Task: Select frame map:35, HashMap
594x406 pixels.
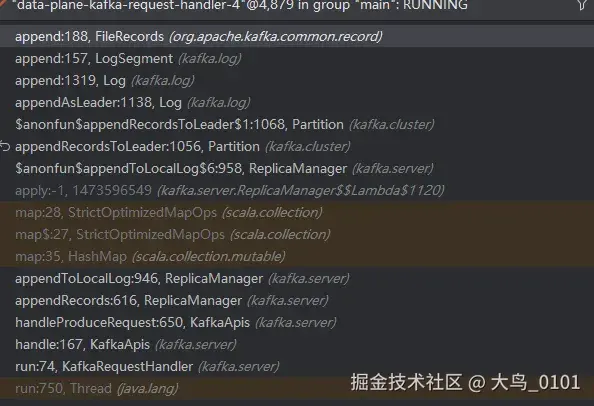Action: pos(297,256)
